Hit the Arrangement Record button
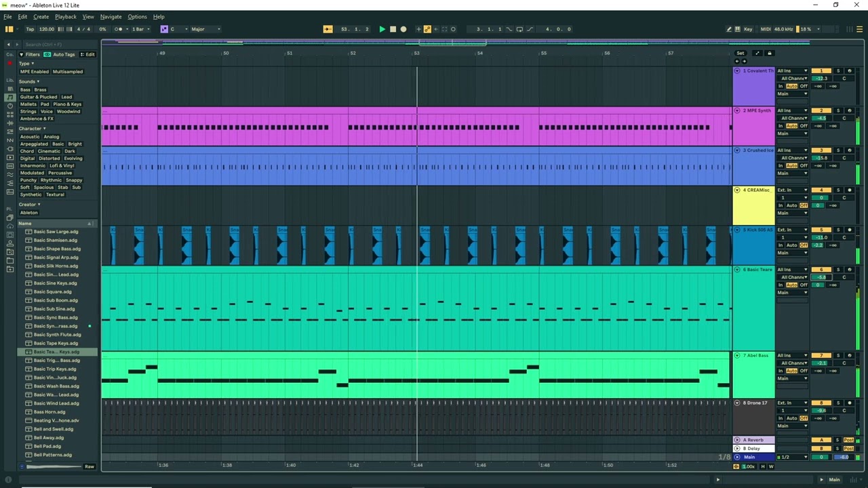The image size is (868, 488). pos(403,29)
